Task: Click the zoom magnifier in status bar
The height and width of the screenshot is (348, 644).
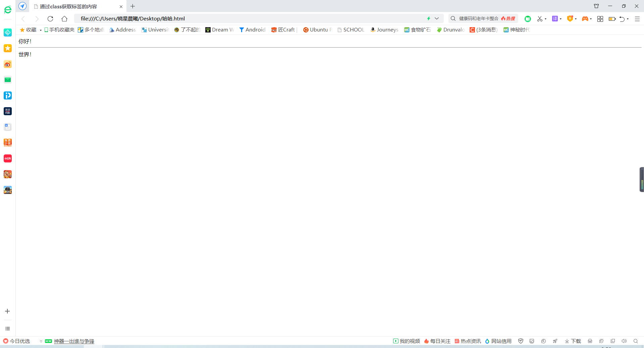Action: coord(636,341)
